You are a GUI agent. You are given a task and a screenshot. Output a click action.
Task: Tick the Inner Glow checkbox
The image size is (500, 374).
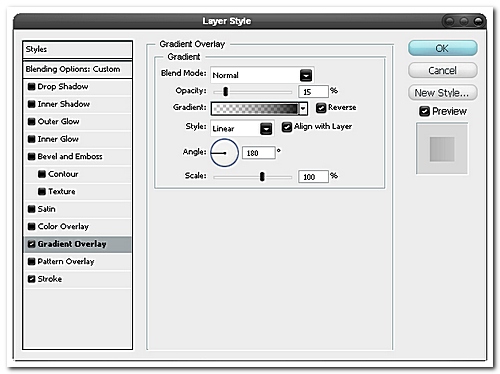click(x=31, y=139)
